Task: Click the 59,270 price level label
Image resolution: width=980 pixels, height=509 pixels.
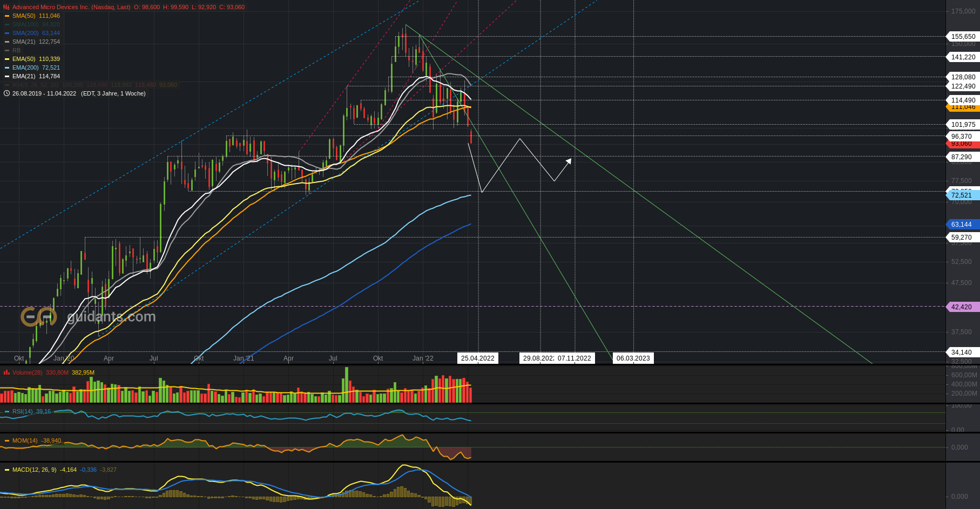Action: (x=963, y=237)
